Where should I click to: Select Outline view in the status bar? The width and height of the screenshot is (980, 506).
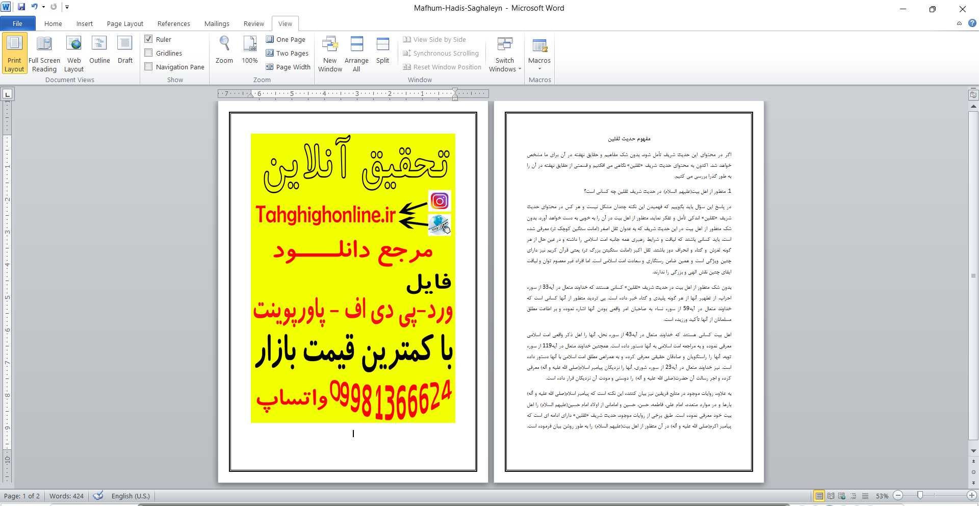[854, 496]
